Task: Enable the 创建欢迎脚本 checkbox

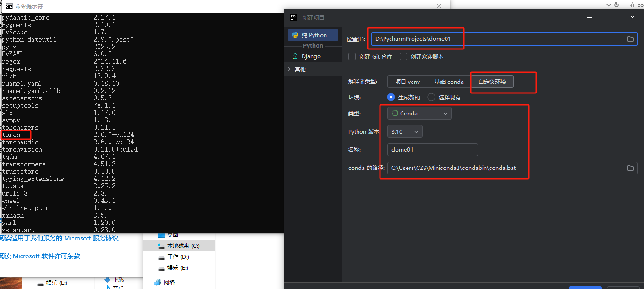Action: click(x=403, y=56)
